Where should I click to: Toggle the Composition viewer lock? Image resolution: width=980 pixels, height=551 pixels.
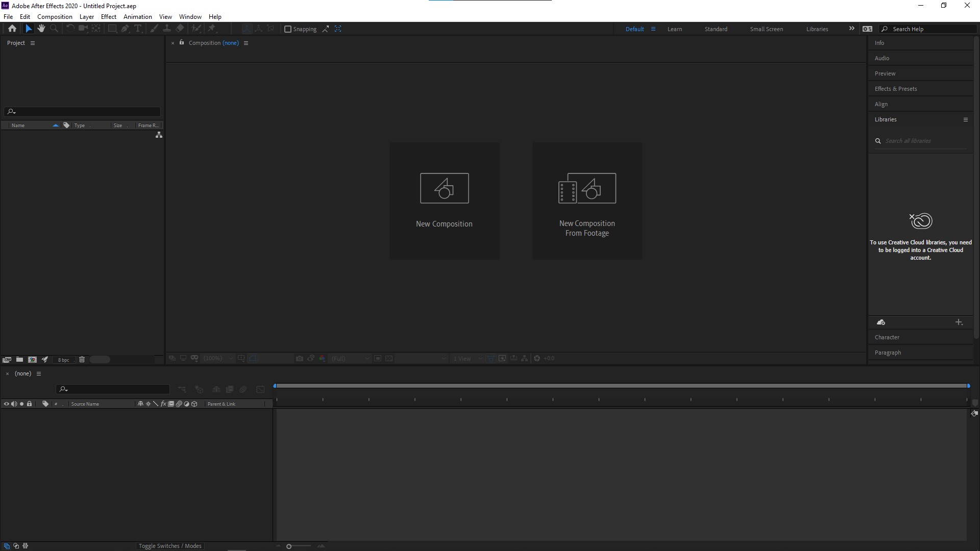click(182, 43)
